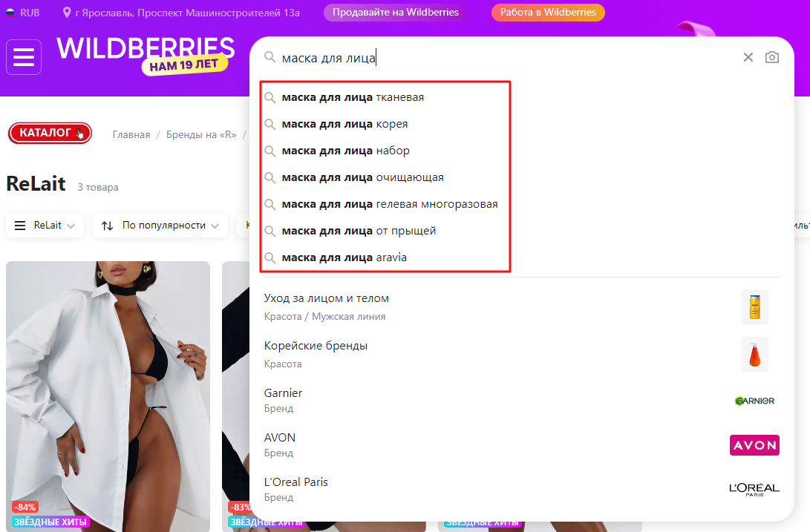Select suggestion 'маска для лица тканевая'

pyautogui.click(x=353, y=98)
